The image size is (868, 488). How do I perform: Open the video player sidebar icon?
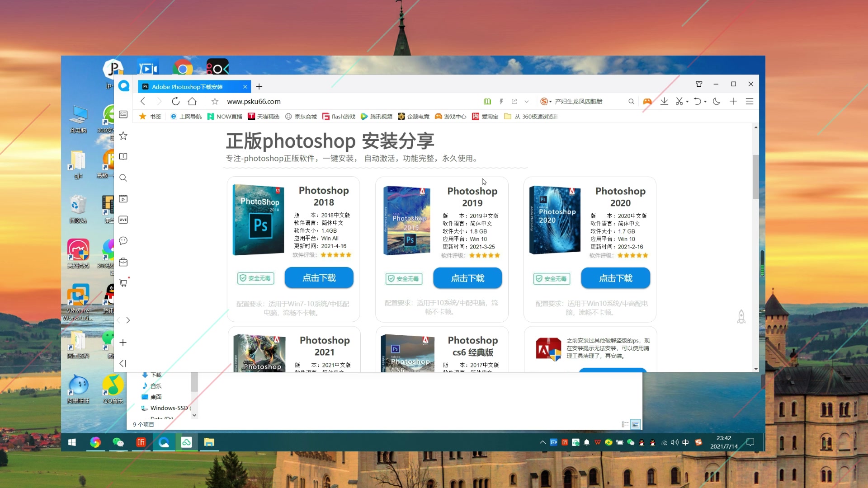tap(123, 199)
